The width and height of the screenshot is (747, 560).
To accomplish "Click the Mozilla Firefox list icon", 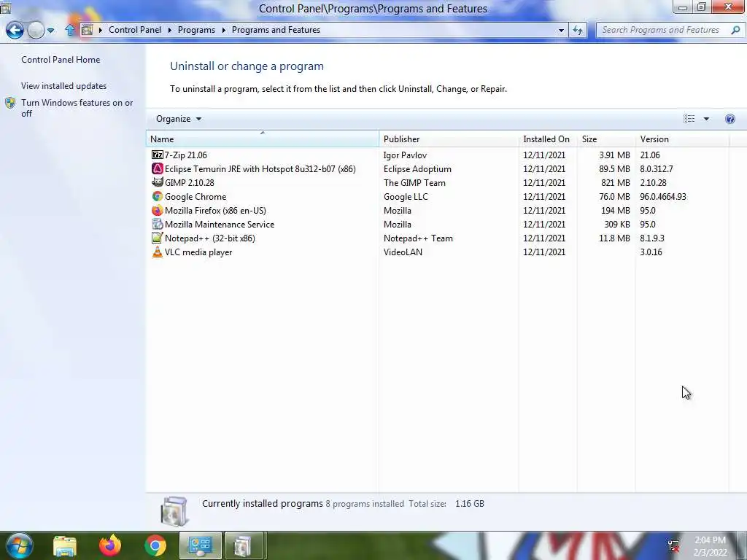I will (x=158, y=210).
